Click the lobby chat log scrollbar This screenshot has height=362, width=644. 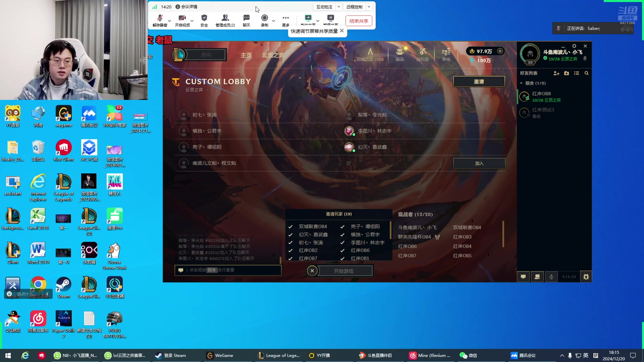[280, 260]
